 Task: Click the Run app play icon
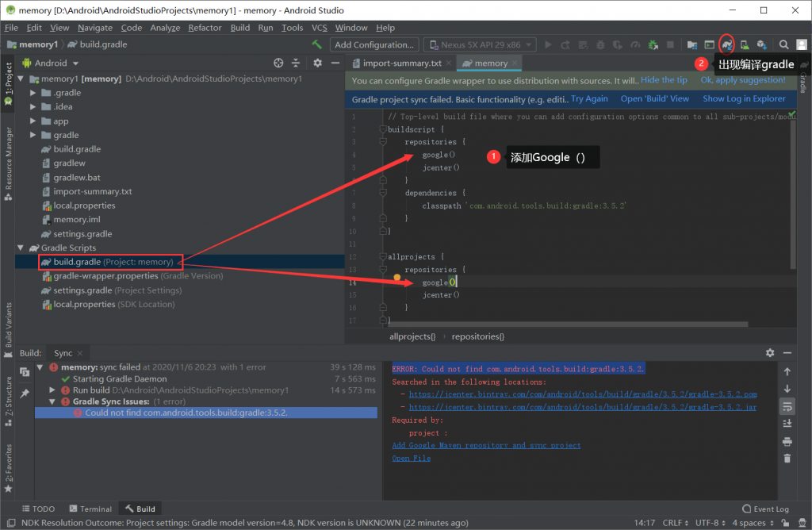tap(548, 44)
